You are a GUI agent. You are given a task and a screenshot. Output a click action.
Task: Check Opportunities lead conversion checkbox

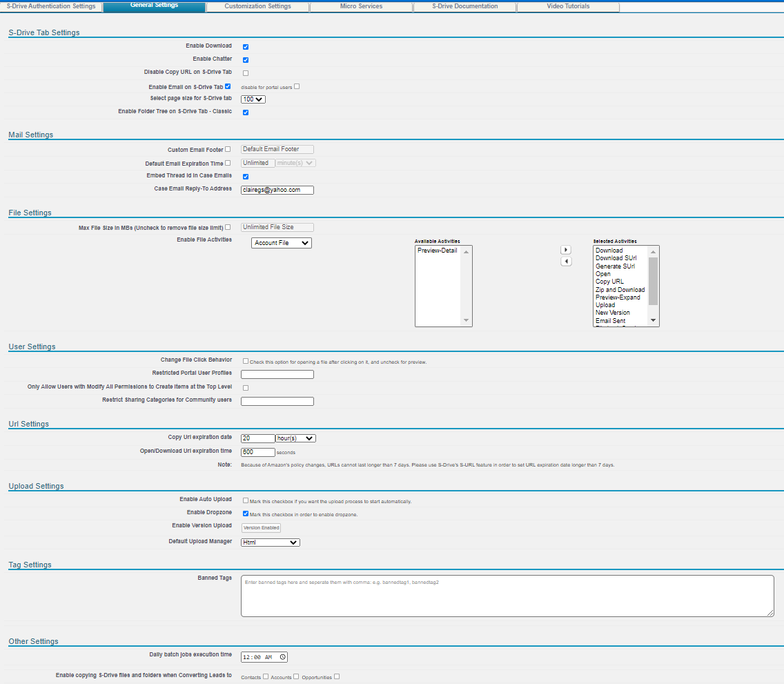tap(337, 676)
